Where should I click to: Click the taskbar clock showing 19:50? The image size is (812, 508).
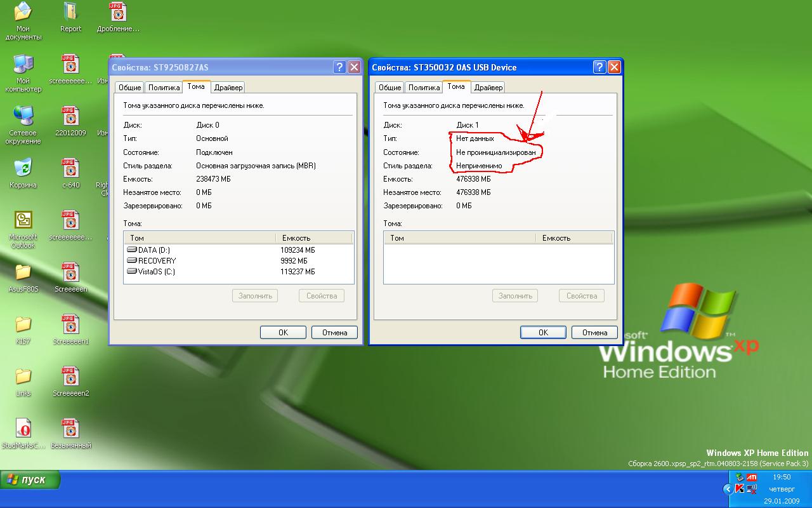coord(782,477)
